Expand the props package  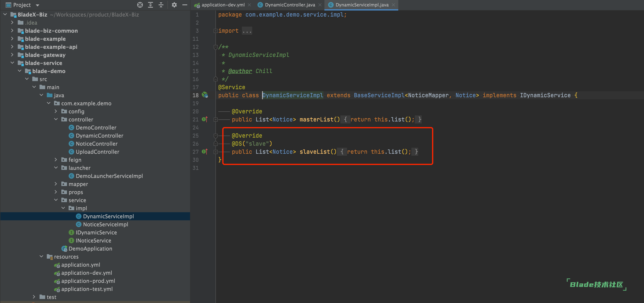56,192
